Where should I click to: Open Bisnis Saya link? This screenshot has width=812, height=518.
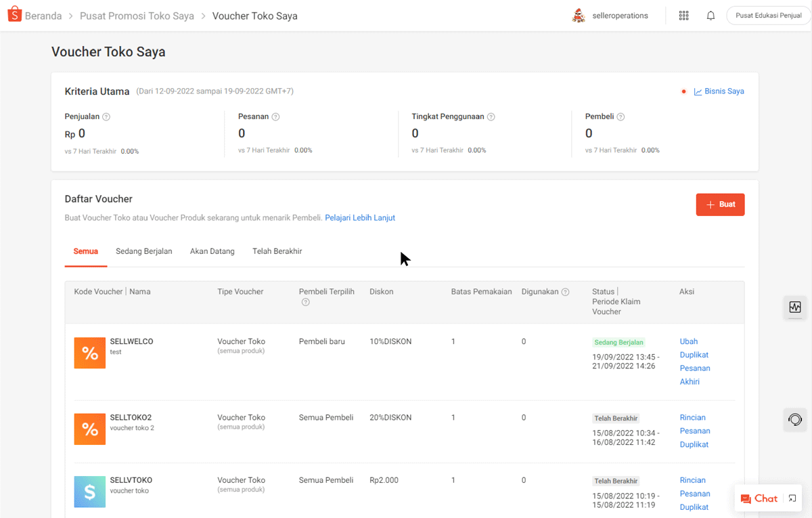pos(723,91)
